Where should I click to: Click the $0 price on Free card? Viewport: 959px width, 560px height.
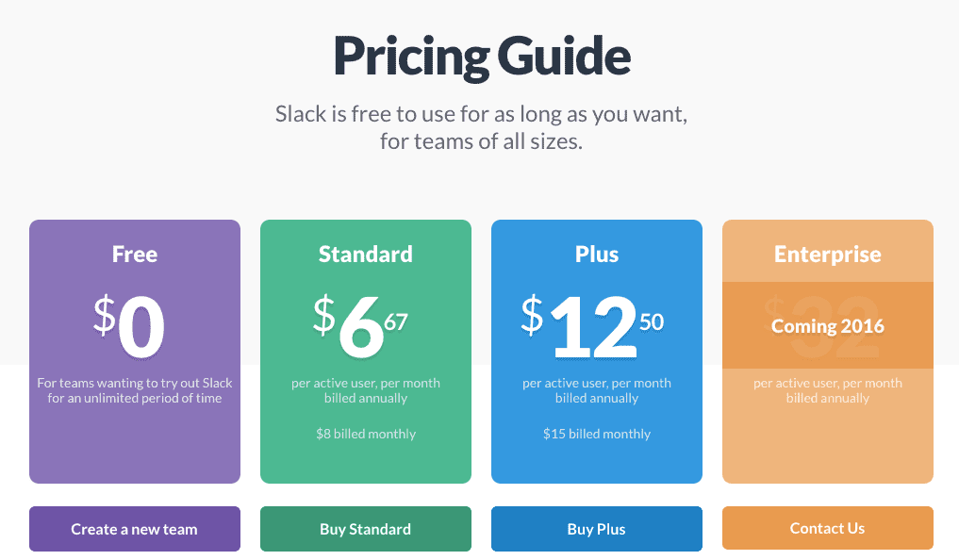[132, 325]
